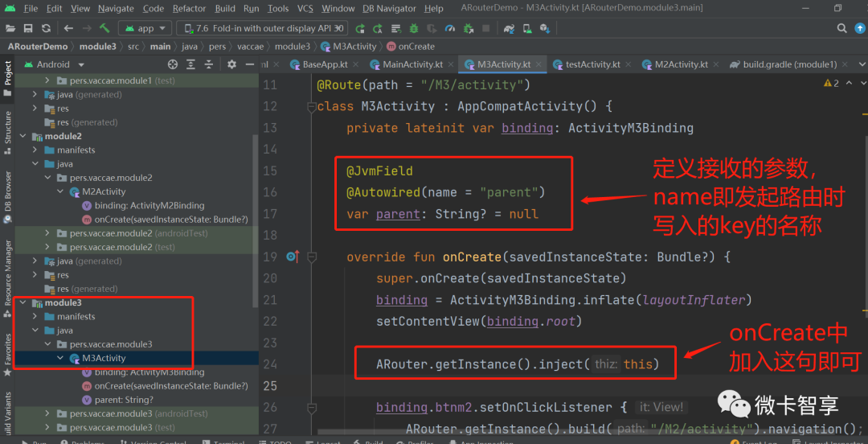The width and height of the screenshot is (868, 444).
Task: Expand pers.vaccae.module1 (test) package
Action: click(47, 81)
